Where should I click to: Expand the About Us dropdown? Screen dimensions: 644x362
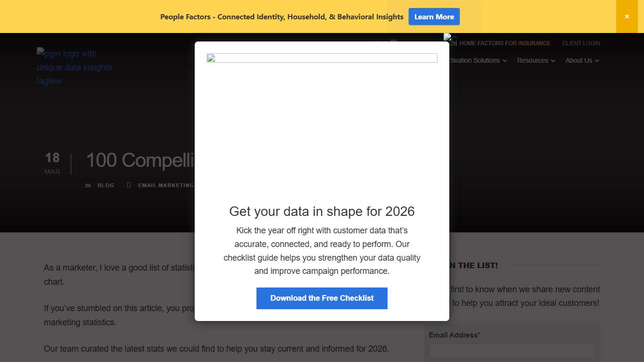[x=582, y=60]
